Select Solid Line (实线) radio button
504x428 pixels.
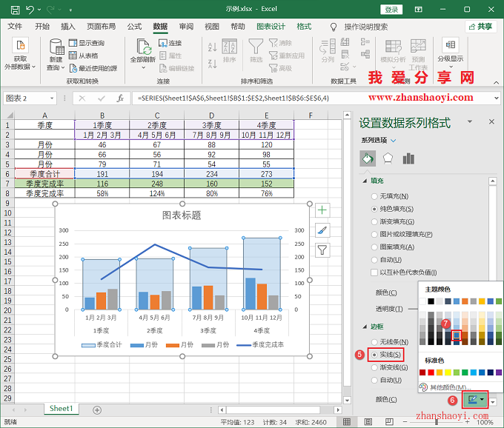point(374,355)
